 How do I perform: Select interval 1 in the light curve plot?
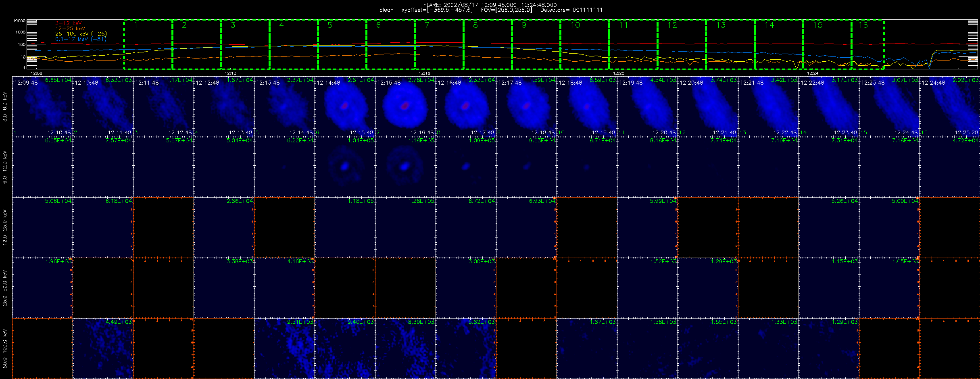click(x=148, y=44)
